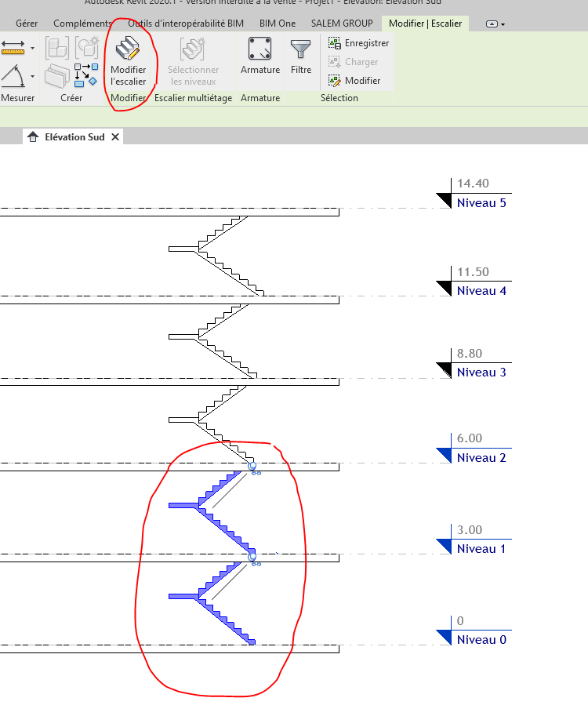Select the Niveau 2 level name
Screen dimensions: 588x716
pos(481,458)
